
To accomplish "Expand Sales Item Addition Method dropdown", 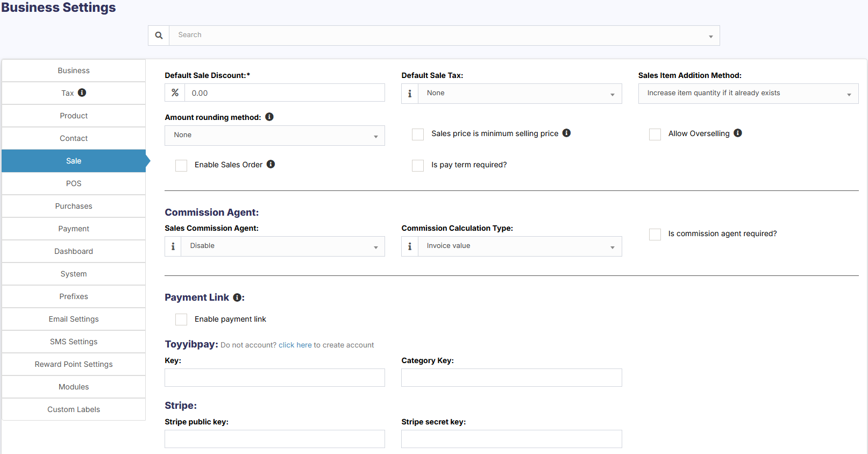I will (x=748, y=94).
